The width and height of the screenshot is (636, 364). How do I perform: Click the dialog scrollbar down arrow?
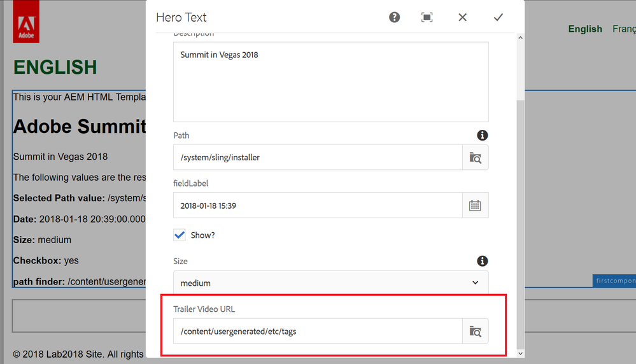coord(520,353)
